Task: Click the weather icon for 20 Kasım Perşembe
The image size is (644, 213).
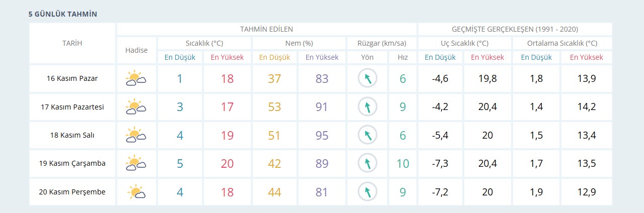Action: (x=136, y=192)
